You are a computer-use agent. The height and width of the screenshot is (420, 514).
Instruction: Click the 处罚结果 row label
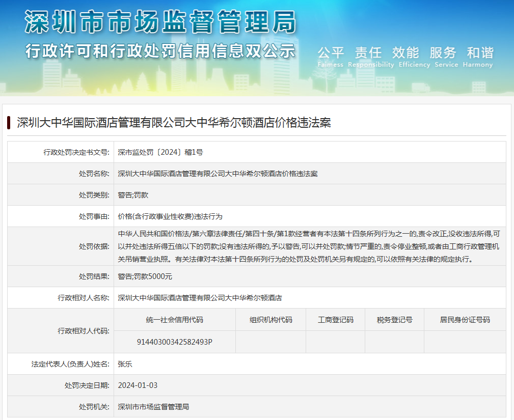(94, 276)
